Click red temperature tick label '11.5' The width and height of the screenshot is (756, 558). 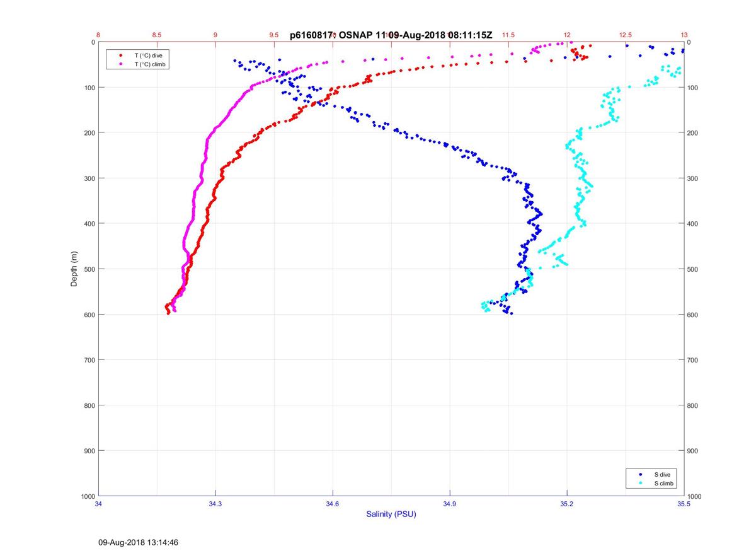508,35
